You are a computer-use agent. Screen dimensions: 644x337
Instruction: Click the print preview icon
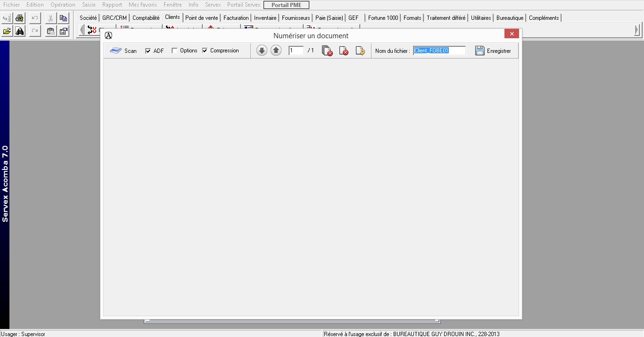[x=19, y=18]
